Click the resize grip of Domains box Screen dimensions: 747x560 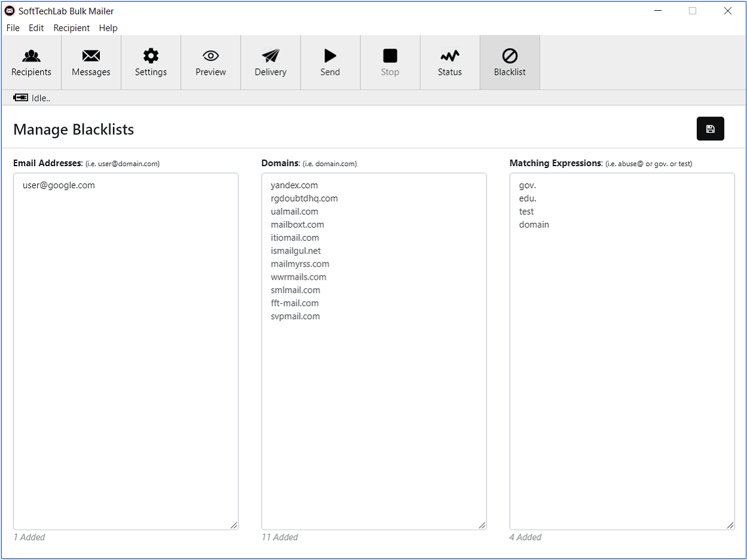point(482,525)
